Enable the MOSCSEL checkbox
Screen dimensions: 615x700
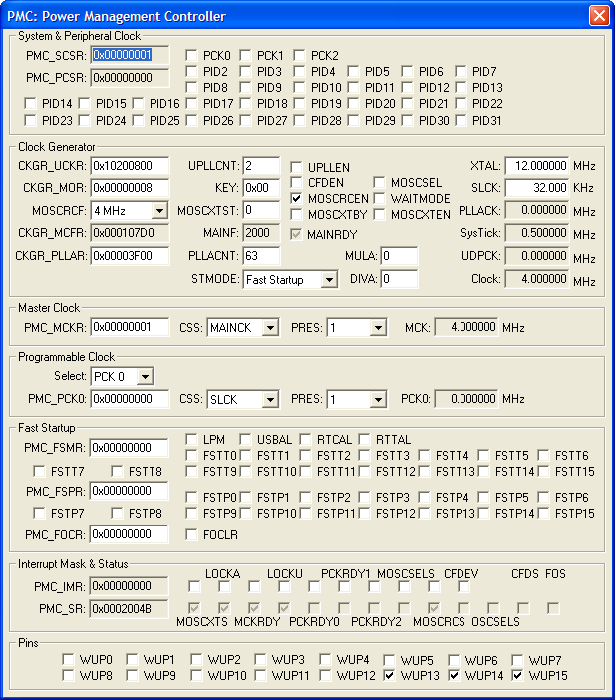379,183
